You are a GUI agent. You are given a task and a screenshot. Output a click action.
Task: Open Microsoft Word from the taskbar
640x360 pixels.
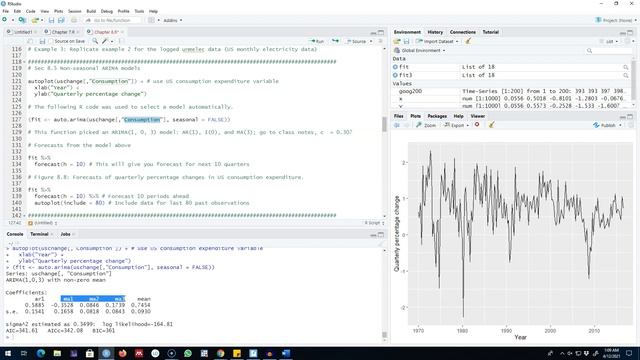click(286, 353)
